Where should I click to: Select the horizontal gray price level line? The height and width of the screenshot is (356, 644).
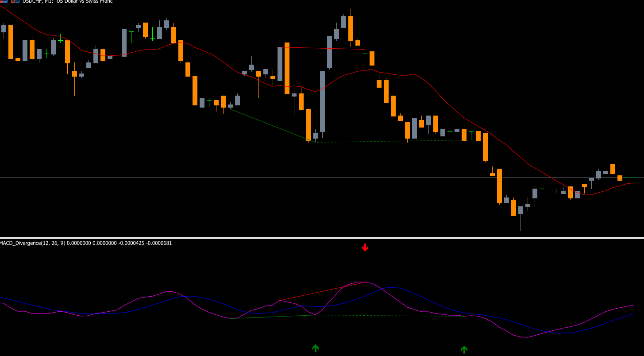[266, 178]
